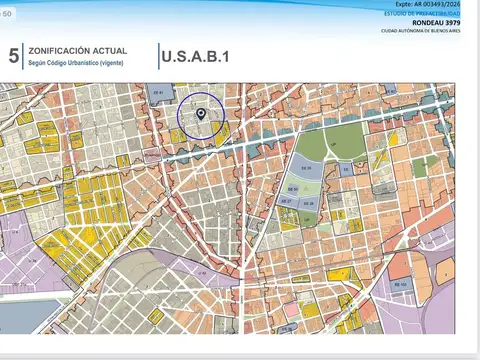The width and height of the screenshot is (480, 360).
Task: Click 'Según Código Urbanístico (vigente)' subtitle
Action: (x=76, y=63)
